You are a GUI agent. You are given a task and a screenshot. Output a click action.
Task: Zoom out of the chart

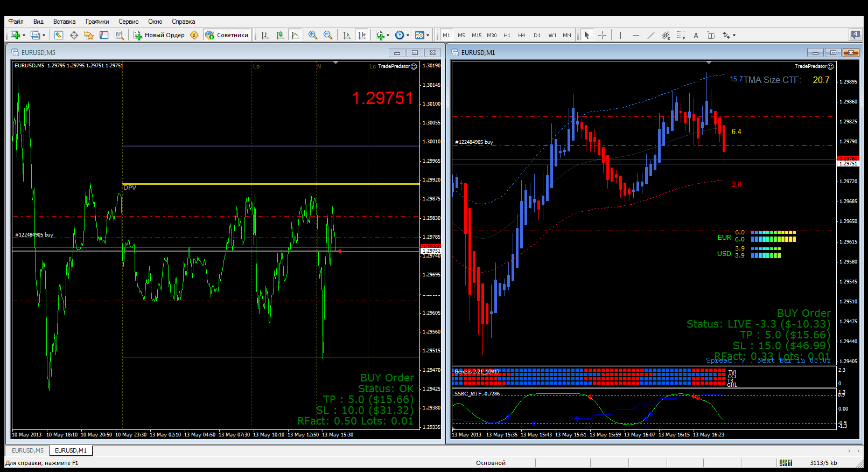click(328, 35)
